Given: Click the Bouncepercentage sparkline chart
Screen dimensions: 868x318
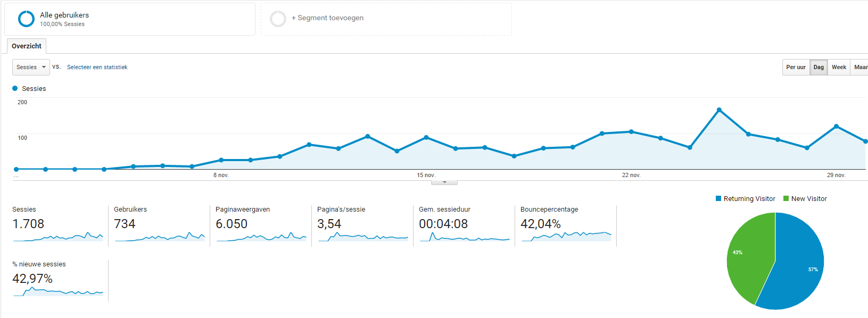Looking at the screenshot, I should point(566,236).
